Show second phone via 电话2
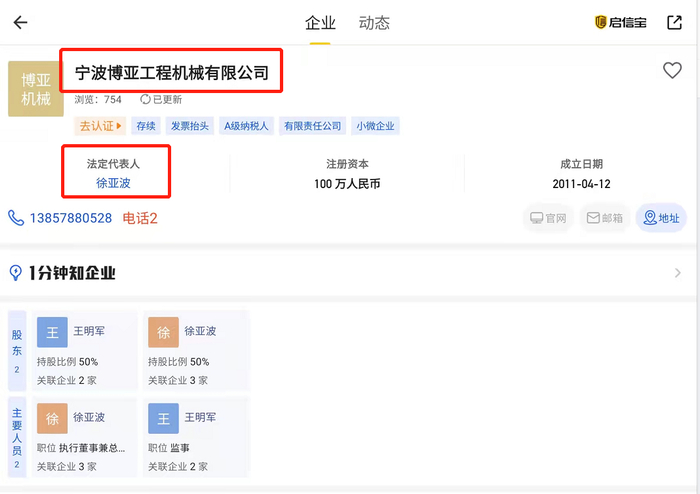Viewport: 700px width, 494px height. [x=140, y=218]
